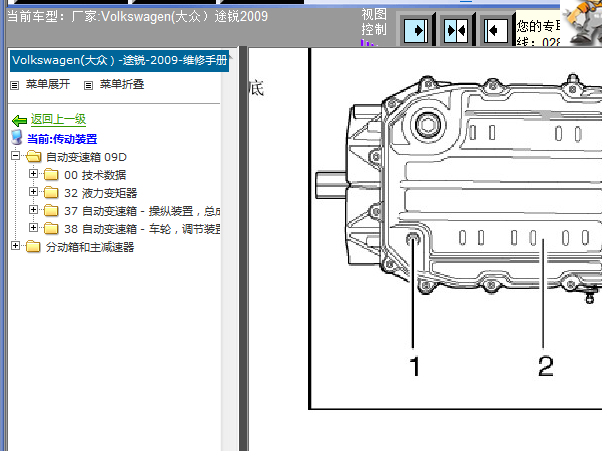
Task: Click the computer icon beside 当前:传动装置
Action: tap(17, 137)
